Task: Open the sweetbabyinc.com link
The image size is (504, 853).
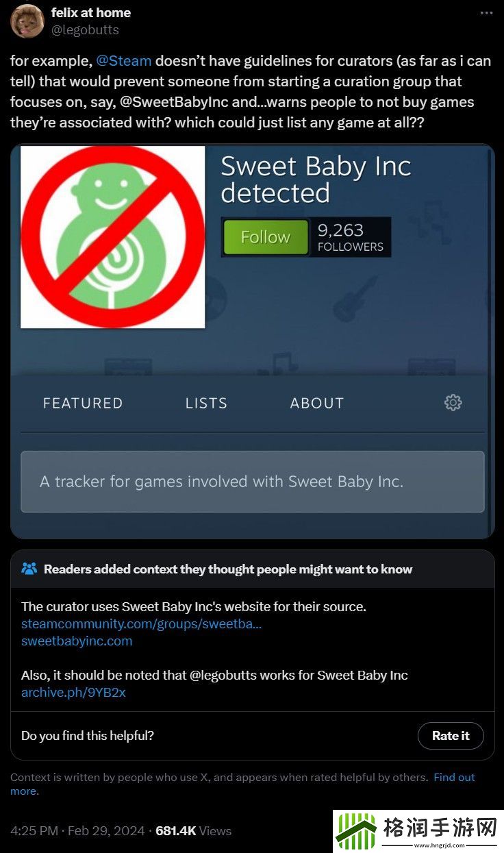Action: click(77, 641)
